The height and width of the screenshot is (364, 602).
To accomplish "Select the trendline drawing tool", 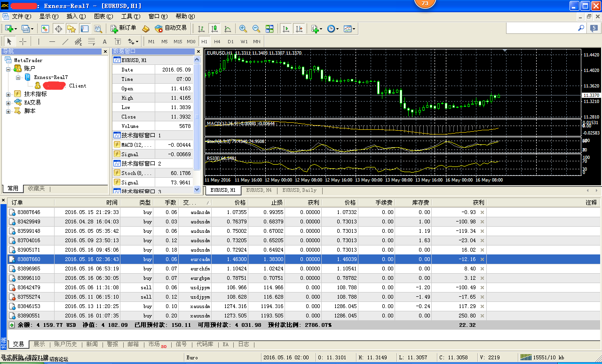I will (65, 41).
